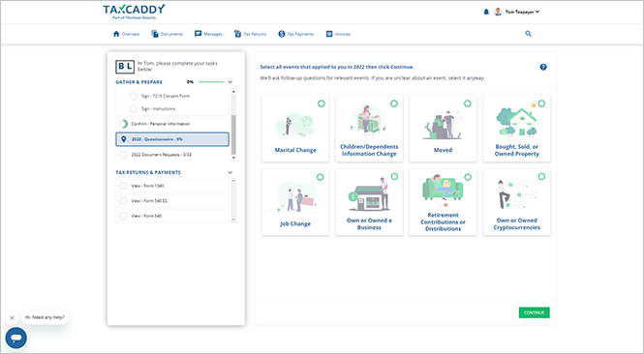Image resolution: width=644 pixels, height=354 pixels.
Task: Select Sign - 7216 Consent Form task
Action: click(172, 96)
